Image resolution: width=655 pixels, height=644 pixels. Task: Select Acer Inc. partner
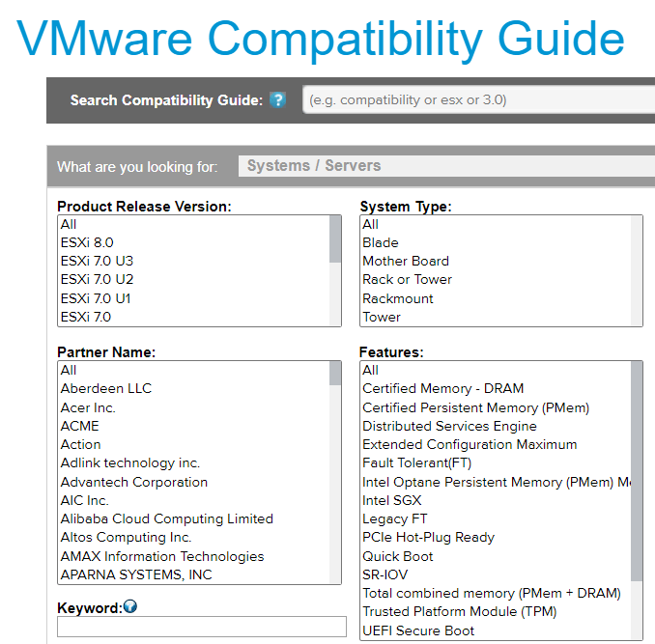pyautogui.click(x=193, y=407)
